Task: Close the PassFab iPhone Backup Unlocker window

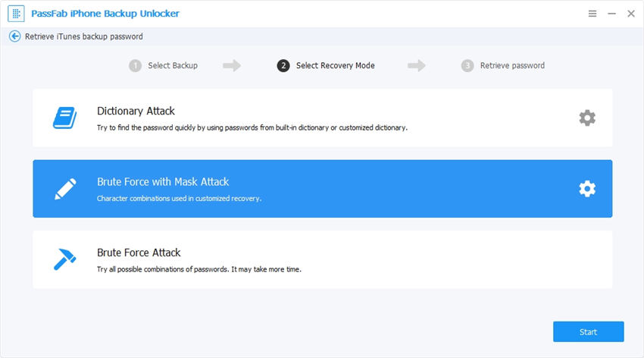Action: tap(630, 14)
